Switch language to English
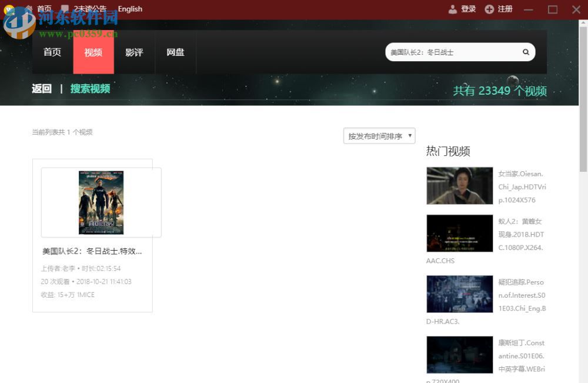Image resolution: width=588 pixels, height=383 pixels. point(130,9)
